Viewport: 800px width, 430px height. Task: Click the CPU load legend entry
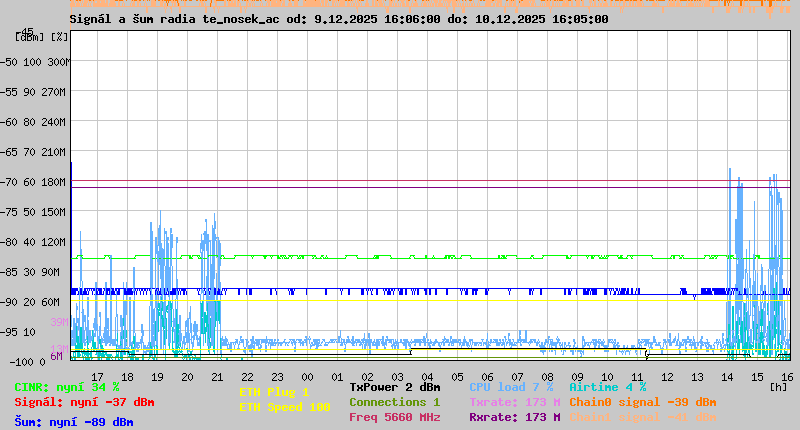coord(511,387)
